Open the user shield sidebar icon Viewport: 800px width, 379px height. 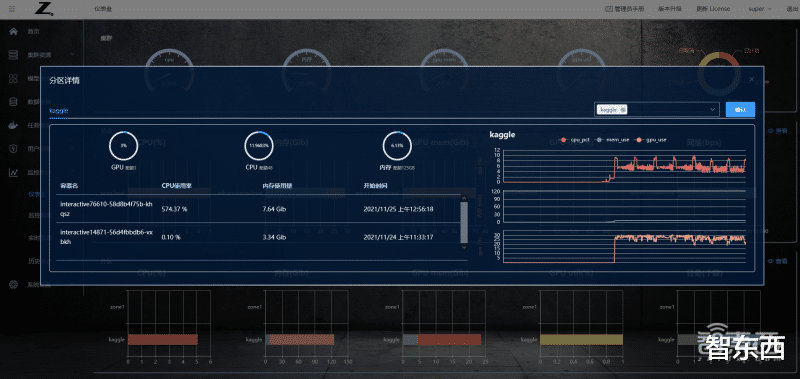click(x=13, y=148)
